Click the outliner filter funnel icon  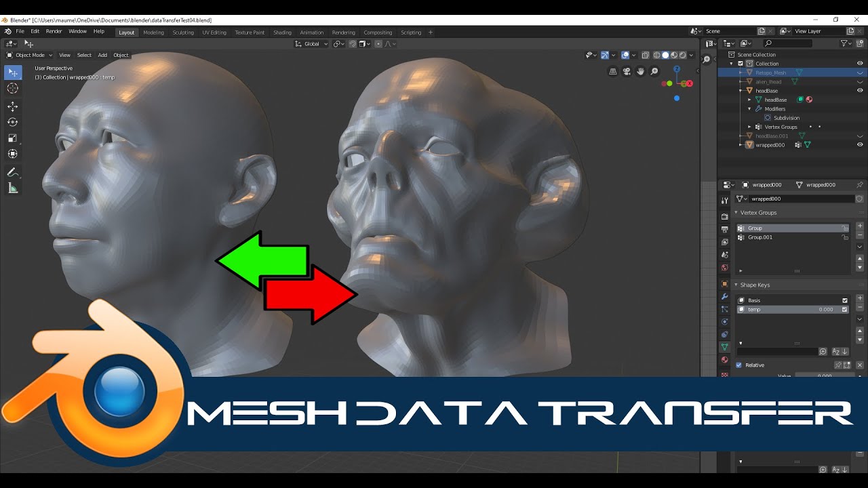844,43
